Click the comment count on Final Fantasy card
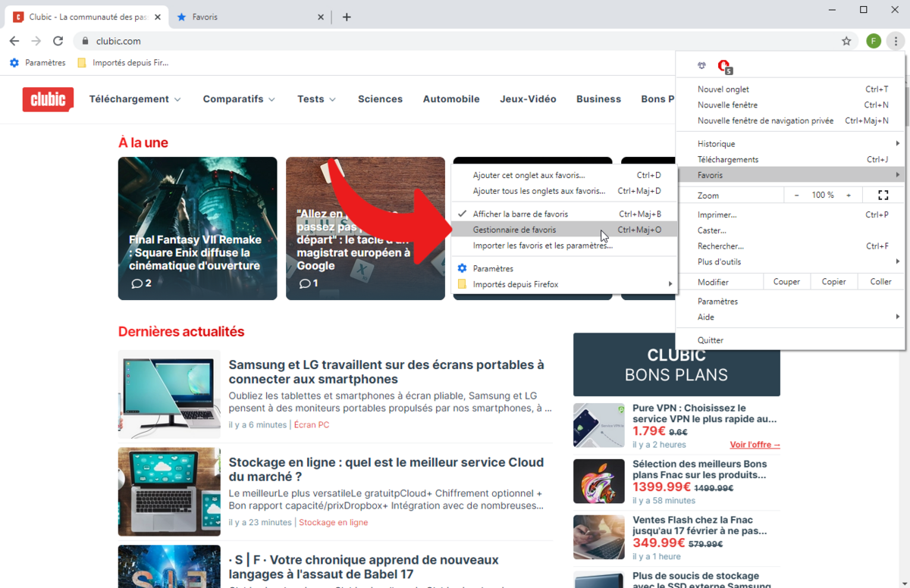The image size is (910, 588). 141,283
